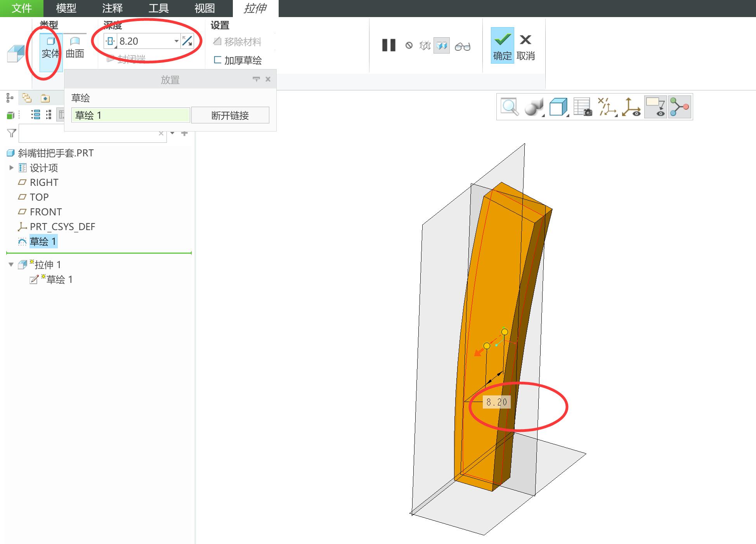
Task: Click the 断开链接 button
Action: 230,115
